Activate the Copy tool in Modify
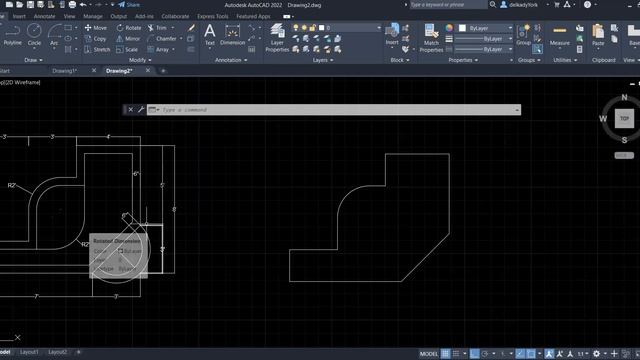 (x=95, y=39)
